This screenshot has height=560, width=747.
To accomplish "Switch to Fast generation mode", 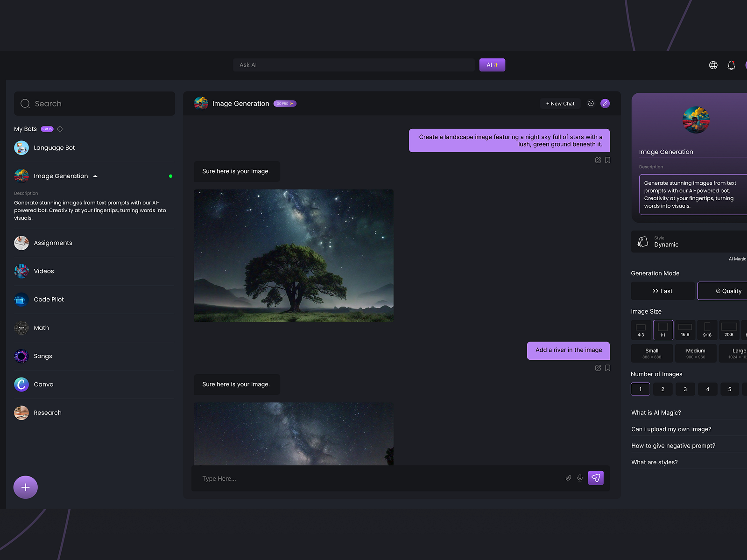I will [x=662, y=291].
